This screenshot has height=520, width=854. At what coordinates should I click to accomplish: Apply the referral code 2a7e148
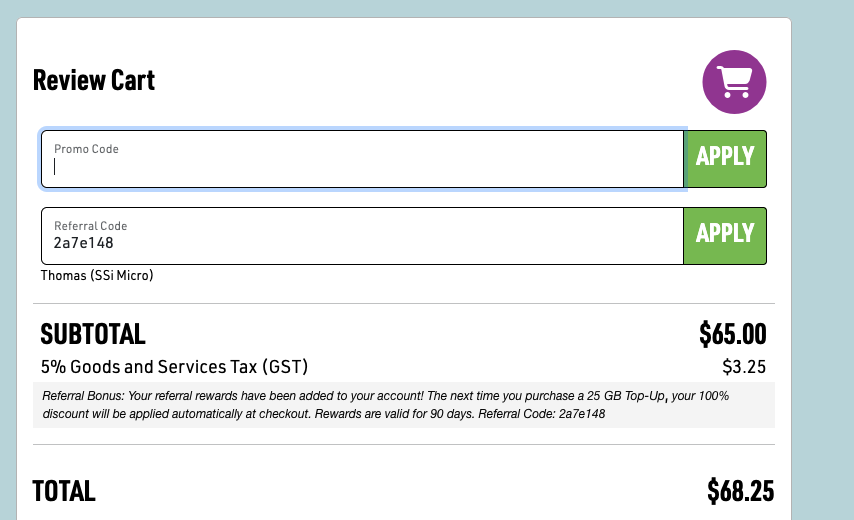pyautogui.click(x=725, y=236)
